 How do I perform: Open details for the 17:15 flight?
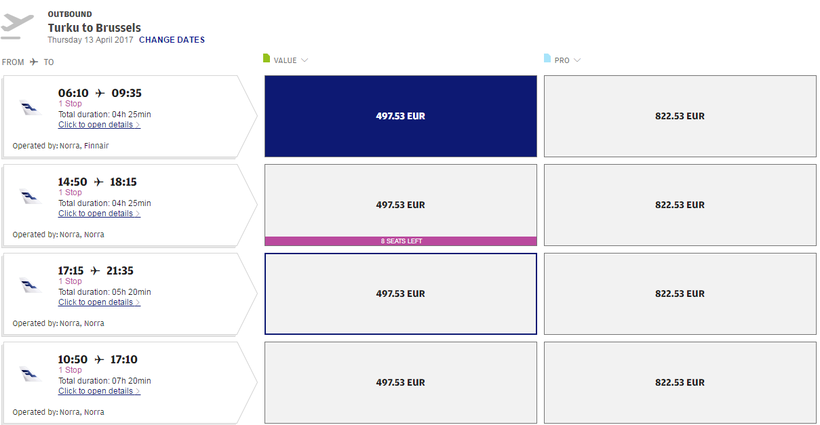click(x=99, y=303)
